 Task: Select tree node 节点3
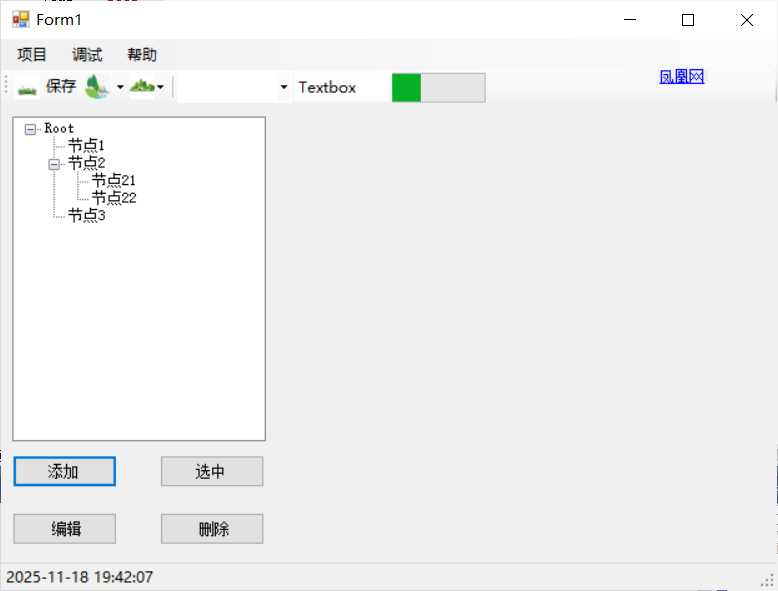point(86,215)
